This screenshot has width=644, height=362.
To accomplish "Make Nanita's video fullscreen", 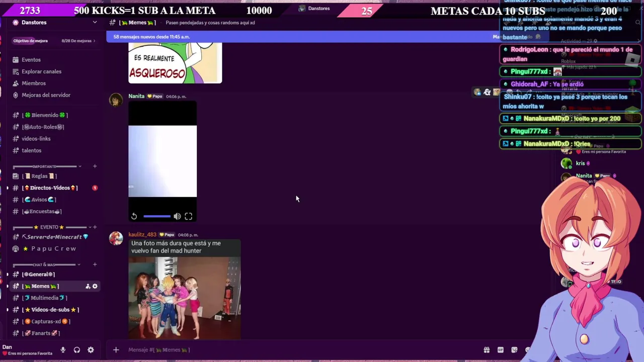I will [188, 216].
